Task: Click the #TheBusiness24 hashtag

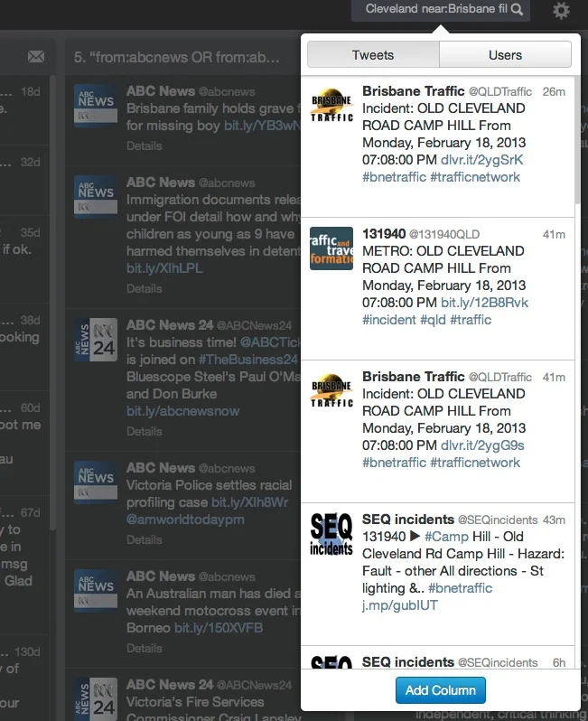Action: point(248,359)
